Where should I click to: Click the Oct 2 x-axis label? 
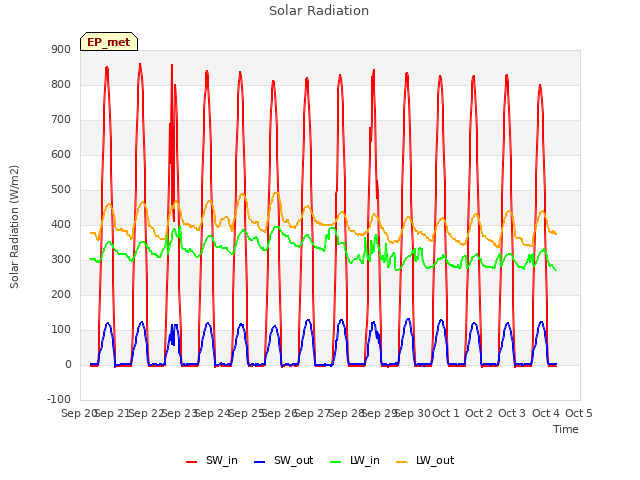[x=479, y=413]
